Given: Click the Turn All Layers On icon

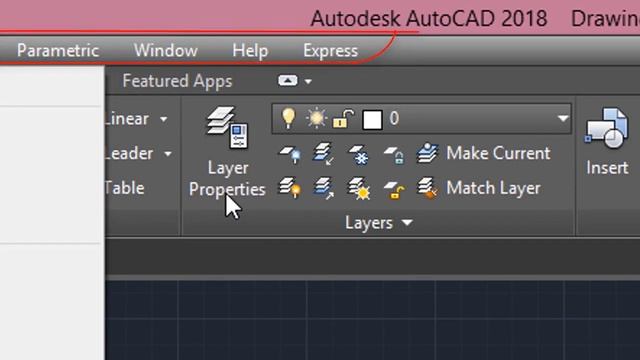Looking at the screenshot, I should coord(290,188).
